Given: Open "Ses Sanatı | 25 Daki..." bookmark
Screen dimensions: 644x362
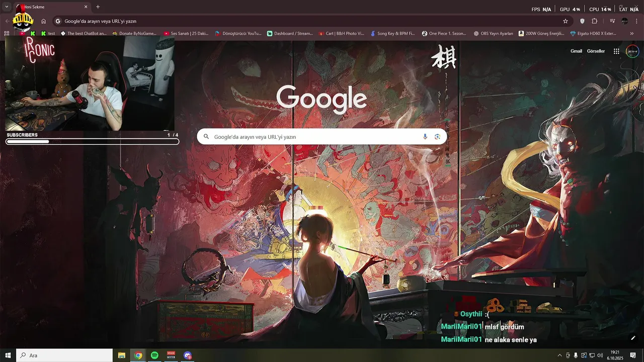Looking at the screenshot, I should [x=186, y=34].
